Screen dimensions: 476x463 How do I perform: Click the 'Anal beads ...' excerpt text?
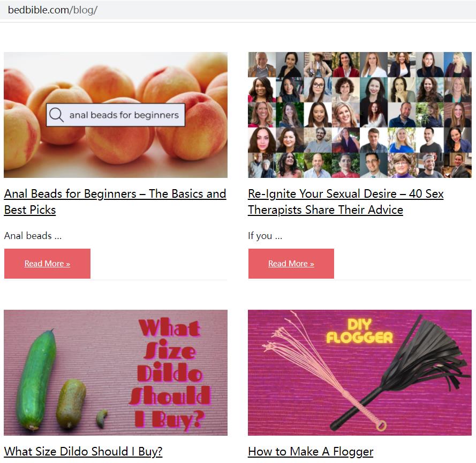coord(33,236)
